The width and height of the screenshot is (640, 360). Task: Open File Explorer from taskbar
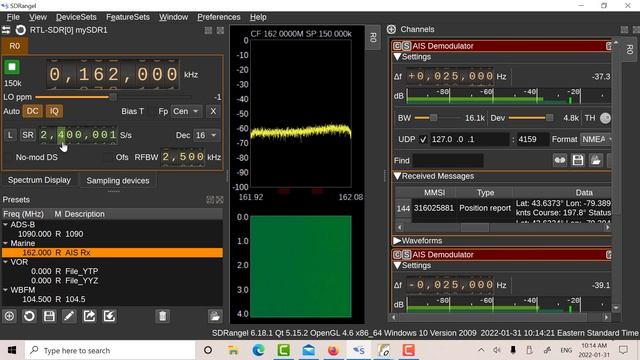pos(233,350)
